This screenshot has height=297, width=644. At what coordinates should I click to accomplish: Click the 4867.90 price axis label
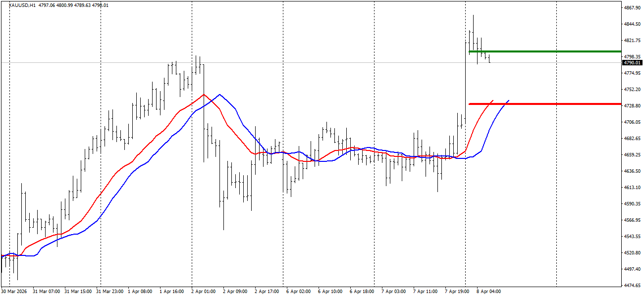[632, 8]
